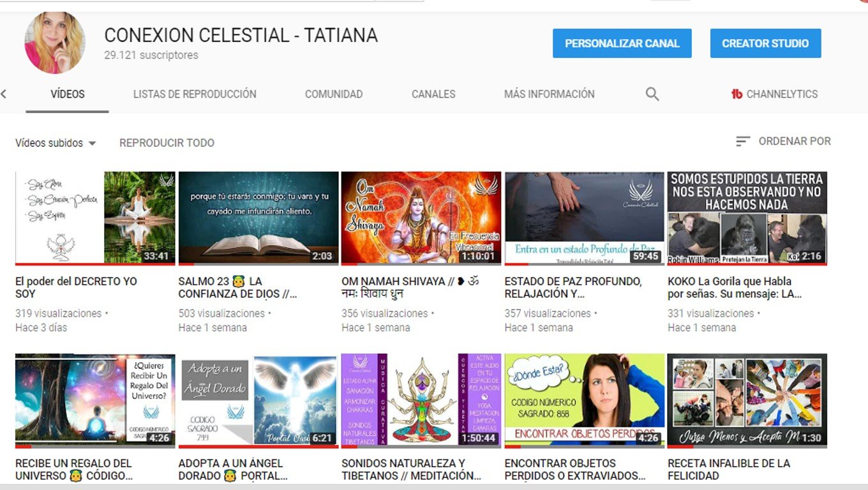
Task: Click the Hace 3 días upload date
Action: pos(41,328)
